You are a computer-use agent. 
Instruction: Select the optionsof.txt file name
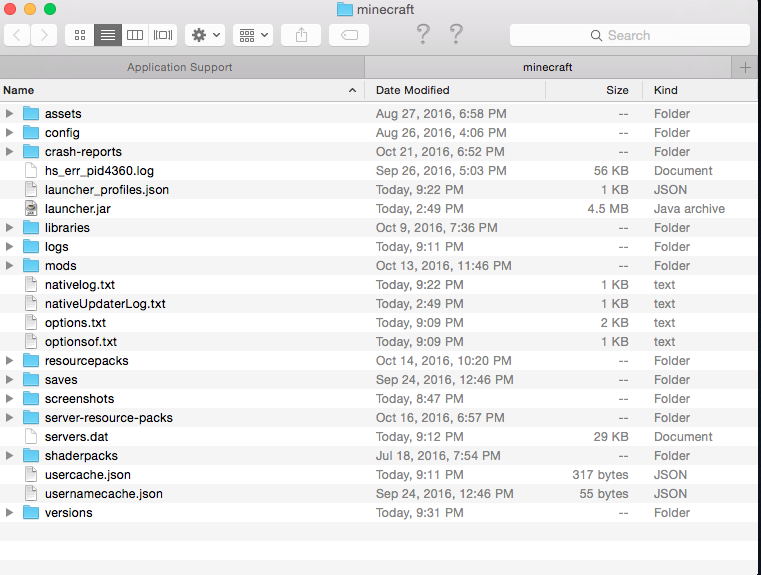tap(81, 342)
